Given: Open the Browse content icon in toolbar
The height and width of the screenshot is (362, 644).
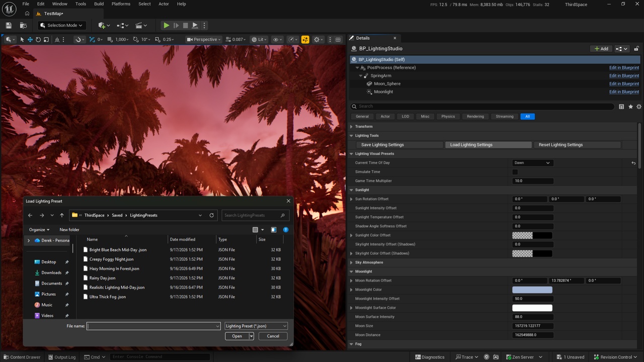Looking at the screenshot, I should pyautogui.click(x=23, y=25).
